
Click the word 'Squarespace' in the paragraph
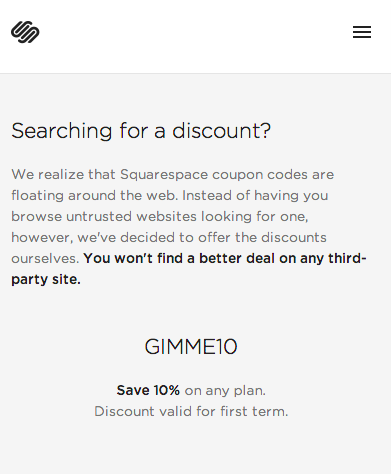(164, 175)
